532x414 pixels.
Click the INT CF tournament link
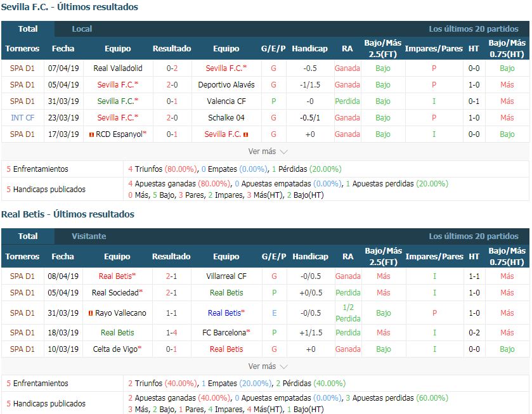[22, 118]
